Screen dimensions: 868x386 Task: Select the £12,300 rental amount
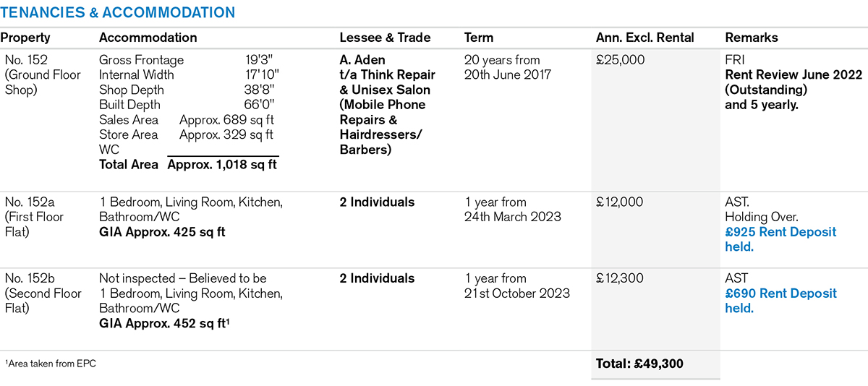click(620, 278)
